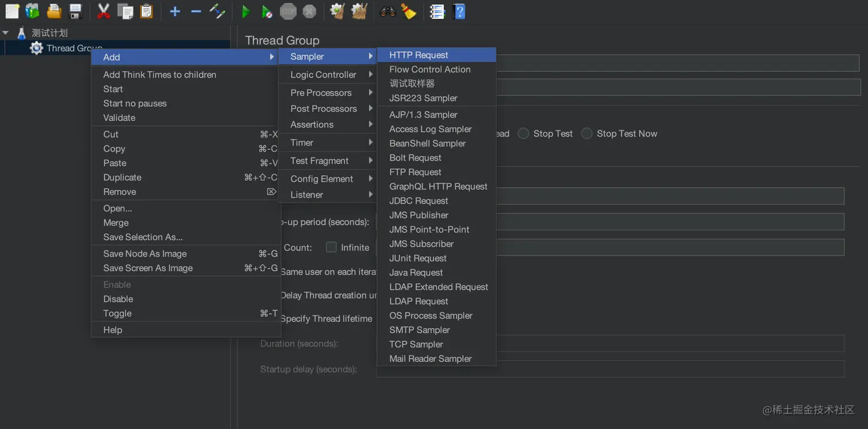Click the Thread Group name input field
Screen dimensions: 868x429
pos(677,63)
